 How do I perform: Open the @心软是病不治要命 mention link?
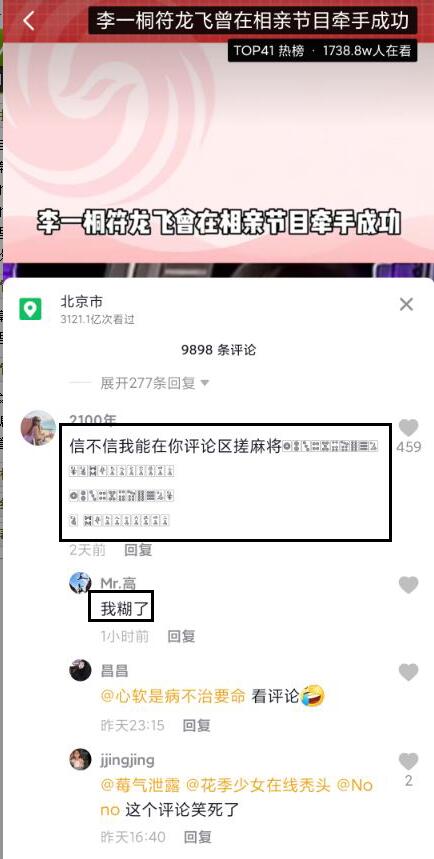pyautogui.click(x=173, y=697)
